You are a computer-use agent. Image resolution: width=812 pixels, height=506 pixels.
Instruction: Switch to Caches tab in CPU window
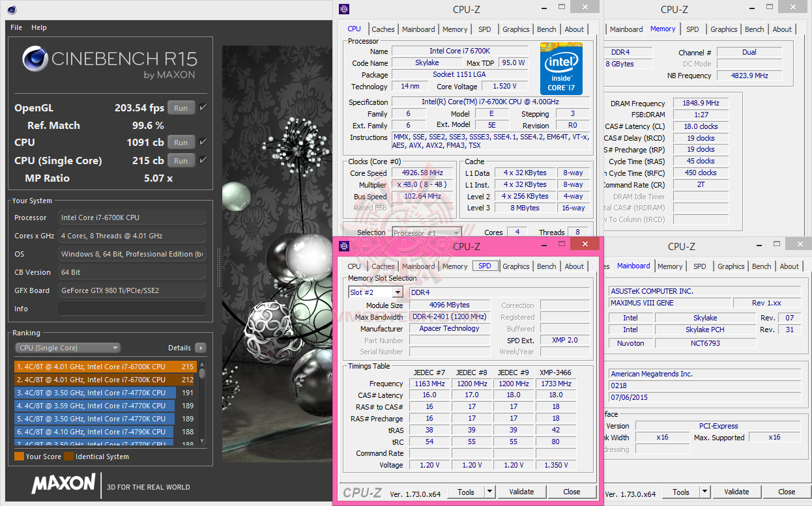[383, 29]
